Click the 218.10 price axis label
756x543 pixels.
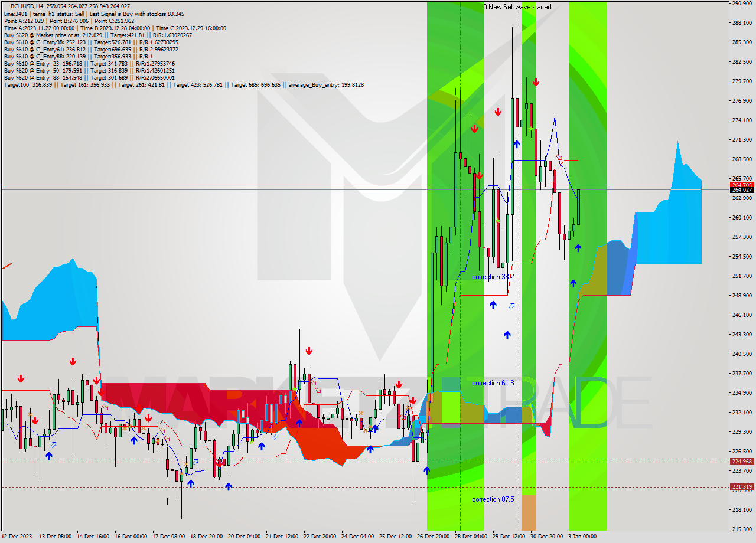point(742,509)
